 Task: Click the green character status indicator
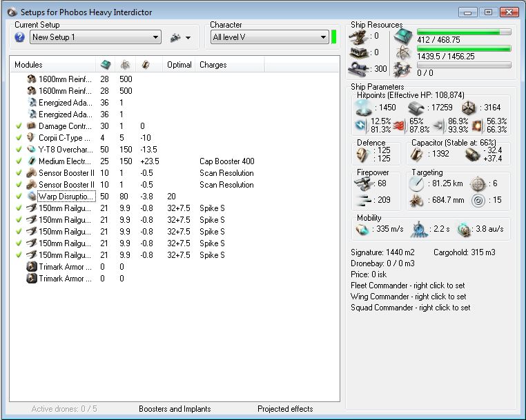pos(334,37)
